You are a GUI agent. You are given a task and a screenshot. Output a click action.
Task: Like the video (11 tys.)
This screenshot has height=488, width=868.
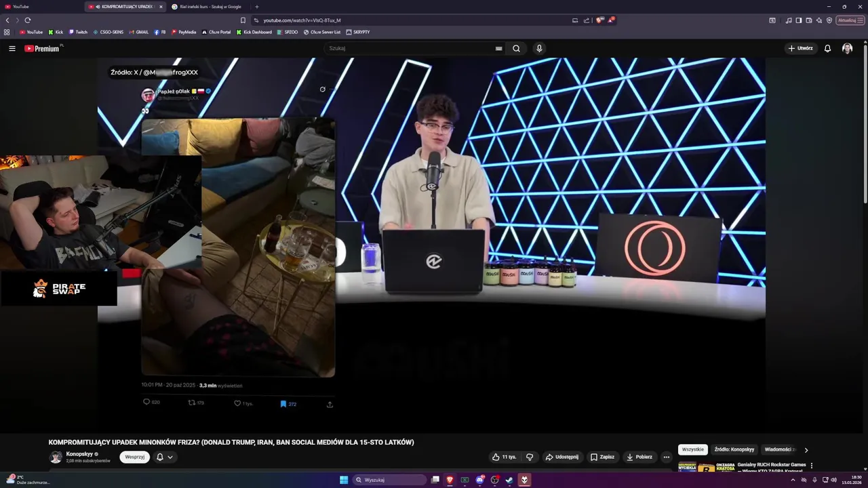point(504,457)
